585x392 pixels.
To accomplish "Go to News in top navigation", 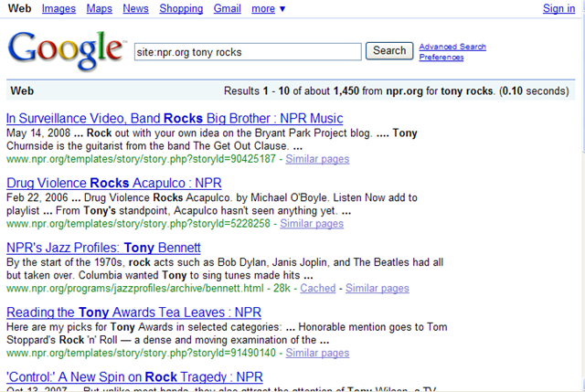I will click(135, 8).
